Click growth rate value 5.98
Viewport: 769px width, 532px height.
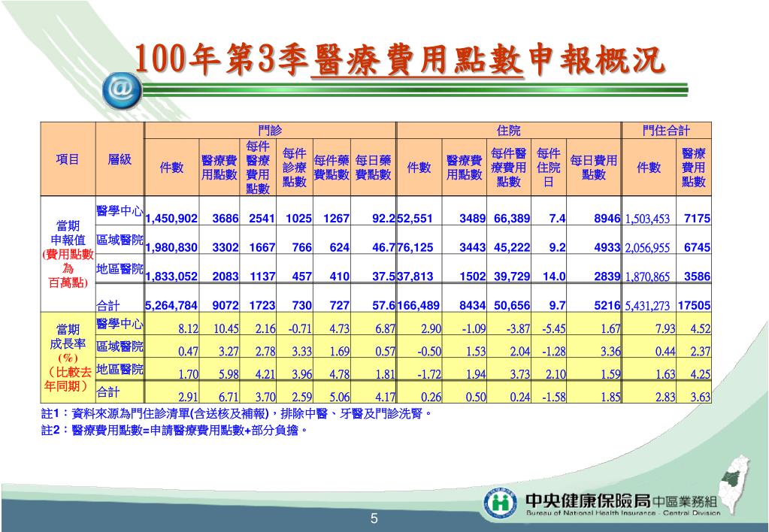click(x=229, y=375)
